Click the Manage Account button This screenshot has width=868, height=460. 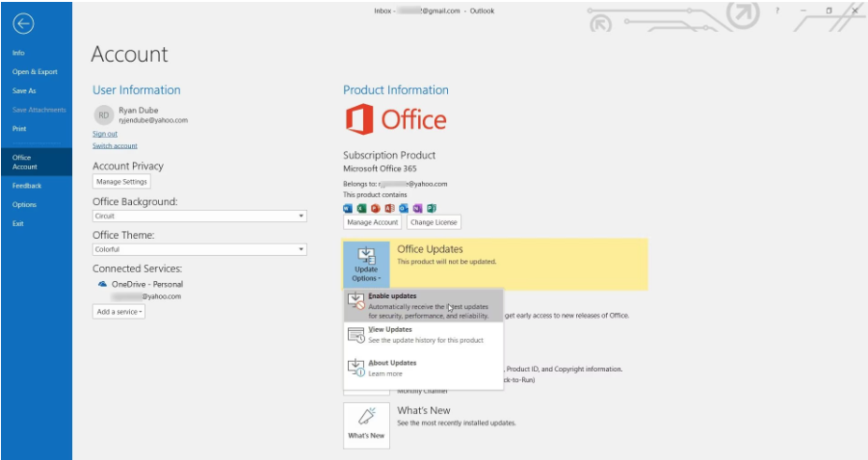(372, 222)
